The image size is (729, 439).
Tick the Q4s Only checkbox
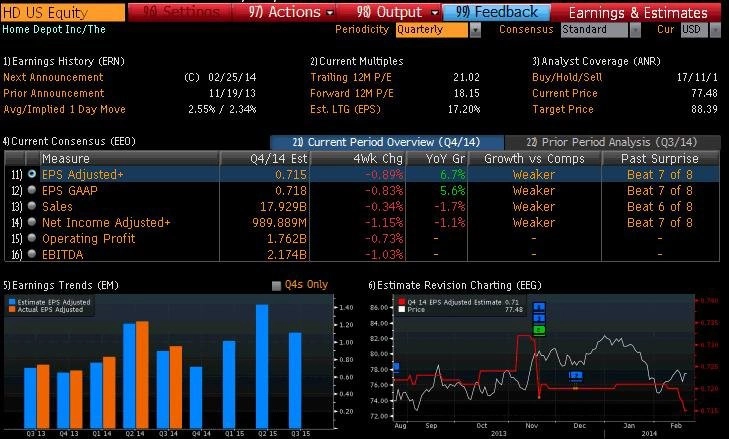pyautogui.click(x=276, y=286)
